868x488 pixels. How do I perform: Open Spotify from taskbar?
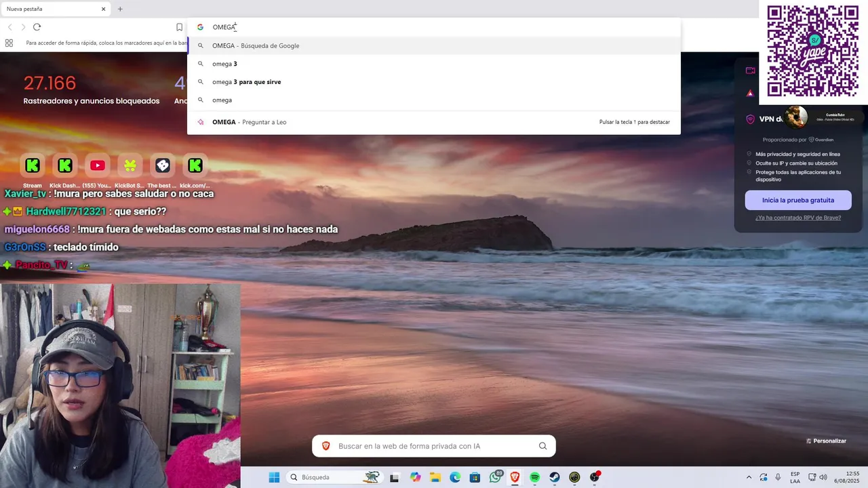coord(534,477)
